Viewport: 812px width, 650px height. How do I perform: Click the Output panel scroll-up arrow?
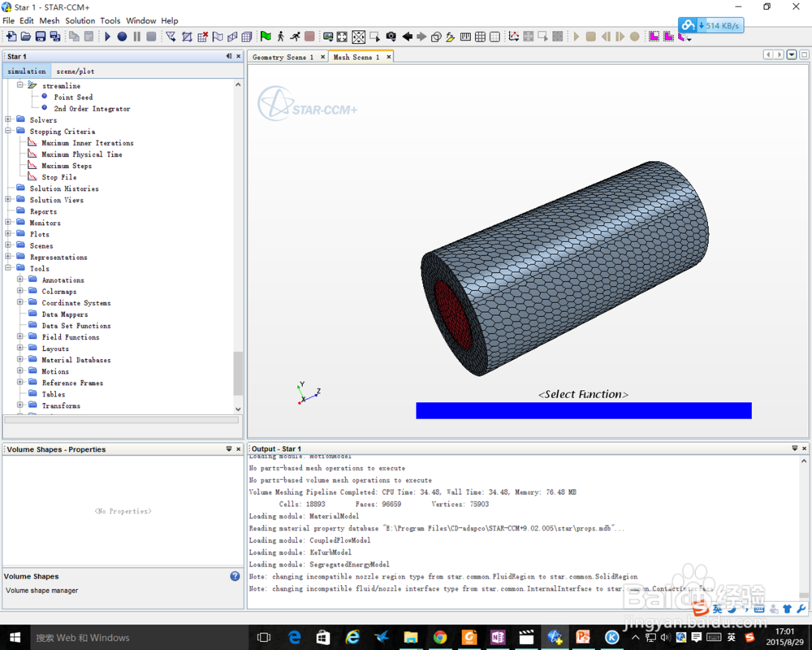804,461
